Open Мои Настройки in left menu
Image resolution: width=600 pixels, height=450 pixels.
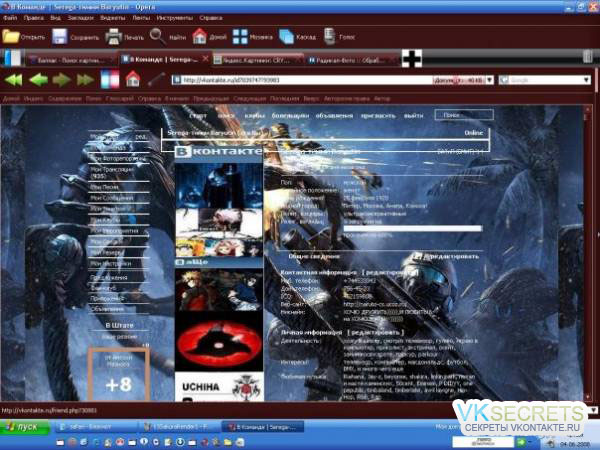click(x=111, y=264)
